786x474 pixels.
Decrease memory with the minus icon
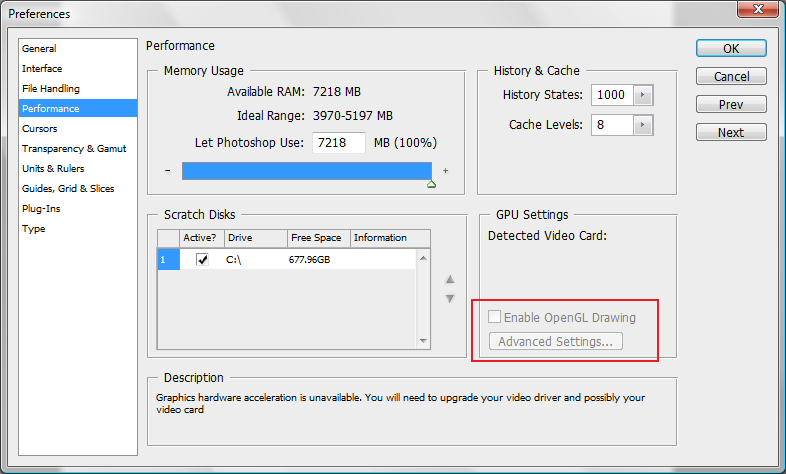167,171
